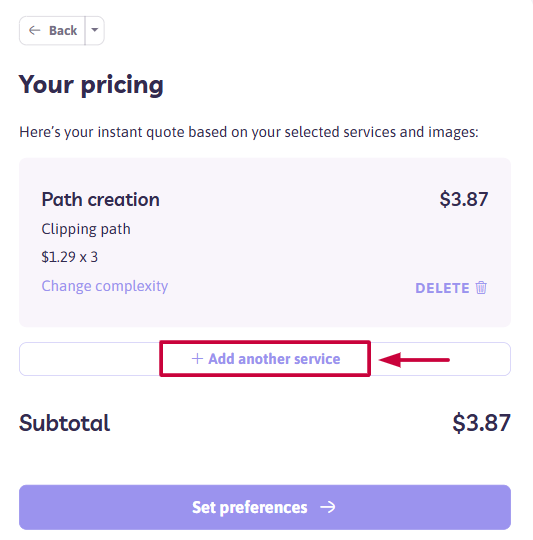This screenshot has height=540, width=533.
Task: Expand the dropdown caret next to Back
Action: tap(95, 31)
